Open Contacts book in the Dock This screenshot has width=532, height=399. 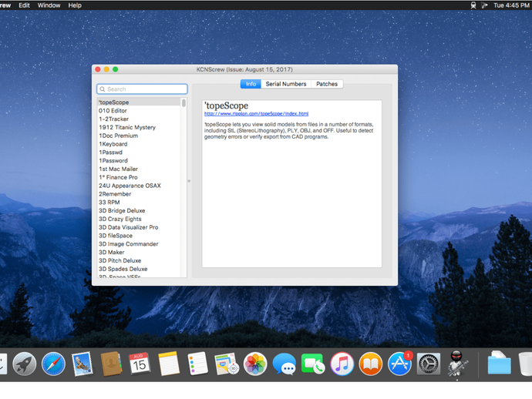point(111,364)
